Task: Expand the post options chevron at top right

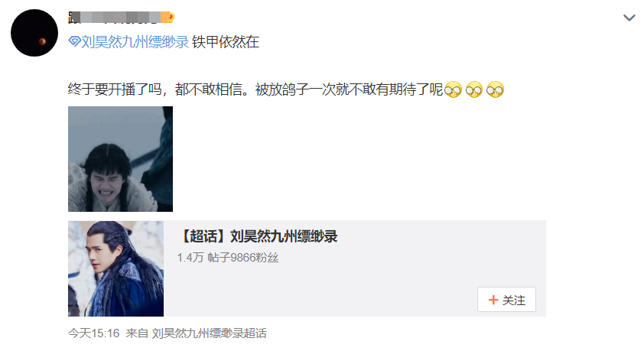Action: (x=629, y=18)
